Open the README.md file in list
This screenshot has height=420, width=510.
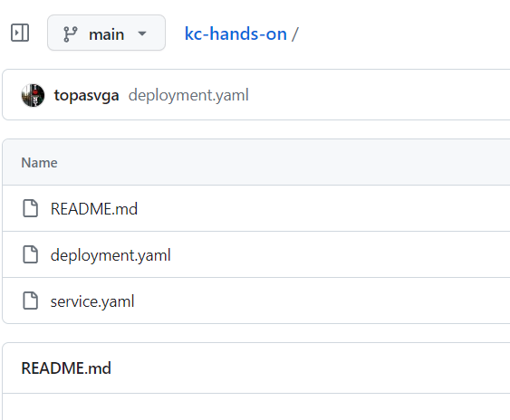(94, 209)
